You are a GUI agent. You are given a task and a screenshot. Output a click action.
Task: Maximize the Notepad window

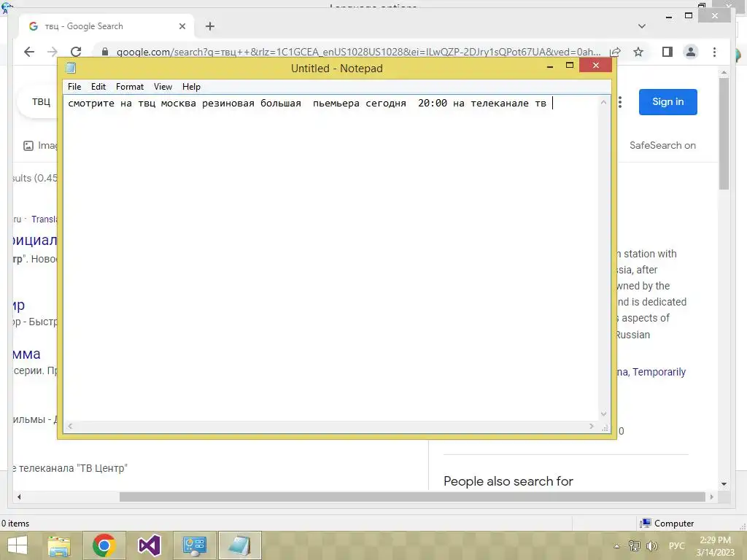[569, 65]
